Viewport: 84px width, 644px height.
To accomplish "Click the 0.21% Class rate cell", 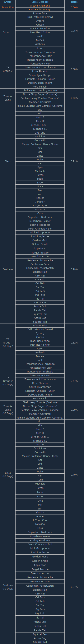I will (74, 161).
